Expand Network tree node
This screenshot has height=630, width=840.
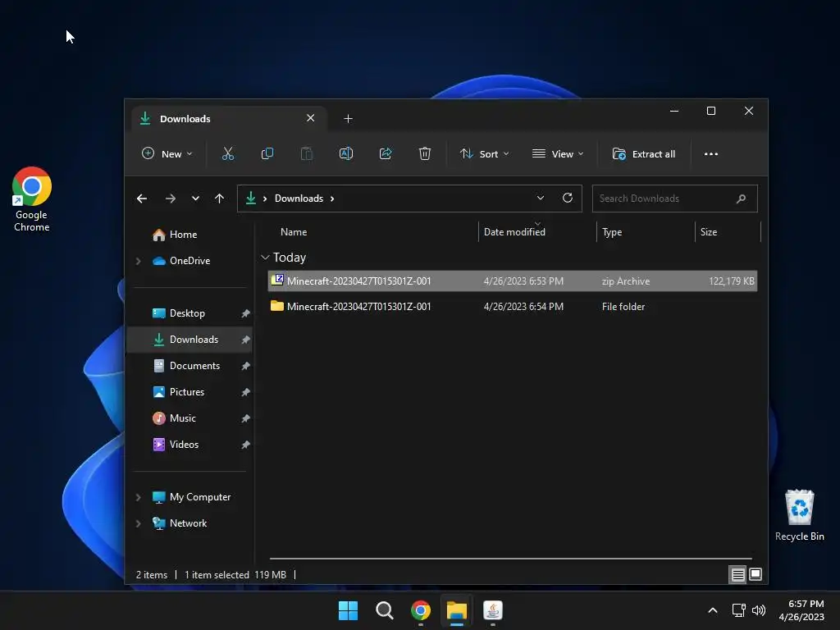[x=138, y=523]
